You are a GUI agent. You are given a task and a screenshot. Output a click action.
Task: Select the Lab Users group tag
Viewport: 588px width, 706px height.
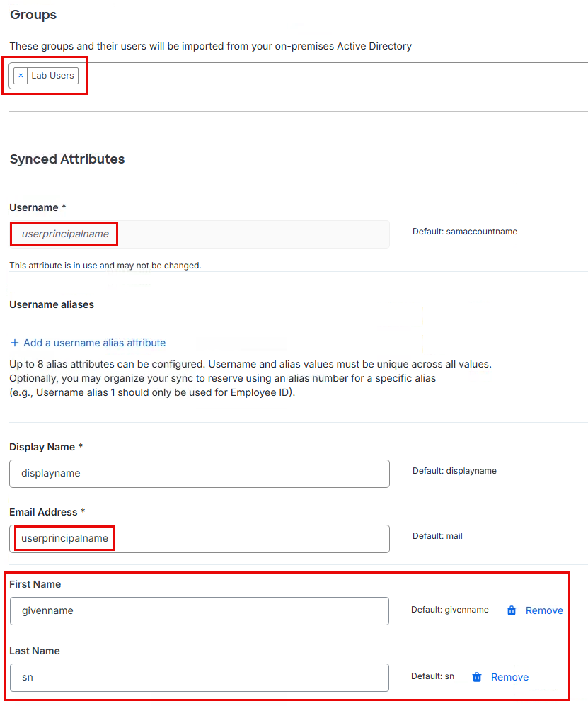52,76
